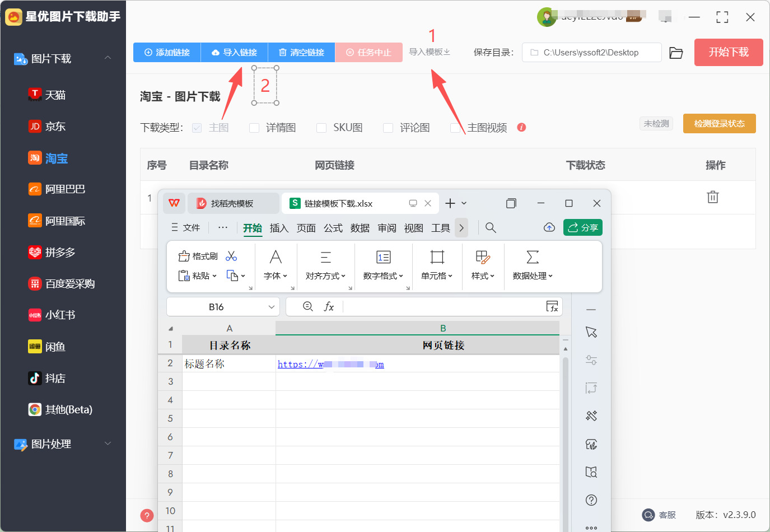770x532 pixels.
Task: Open the 阿里国际 downloader
Action: [x=57, y=221]
